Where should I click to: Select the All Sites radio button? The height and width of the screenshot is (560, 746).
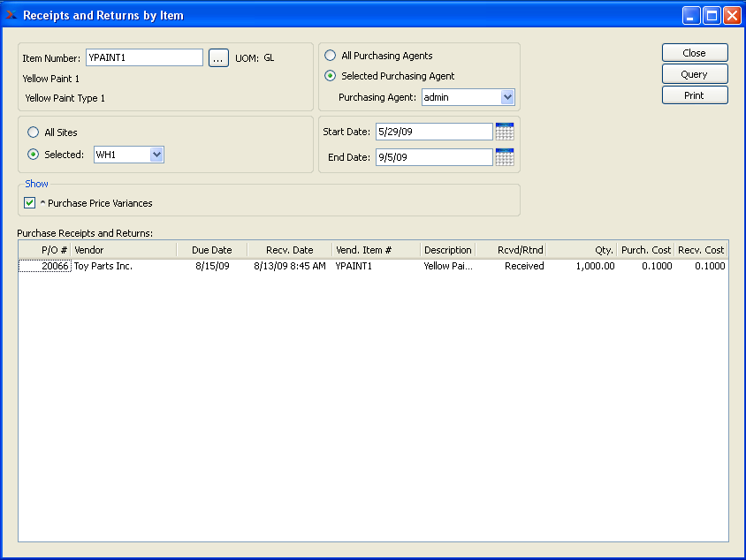34,132
